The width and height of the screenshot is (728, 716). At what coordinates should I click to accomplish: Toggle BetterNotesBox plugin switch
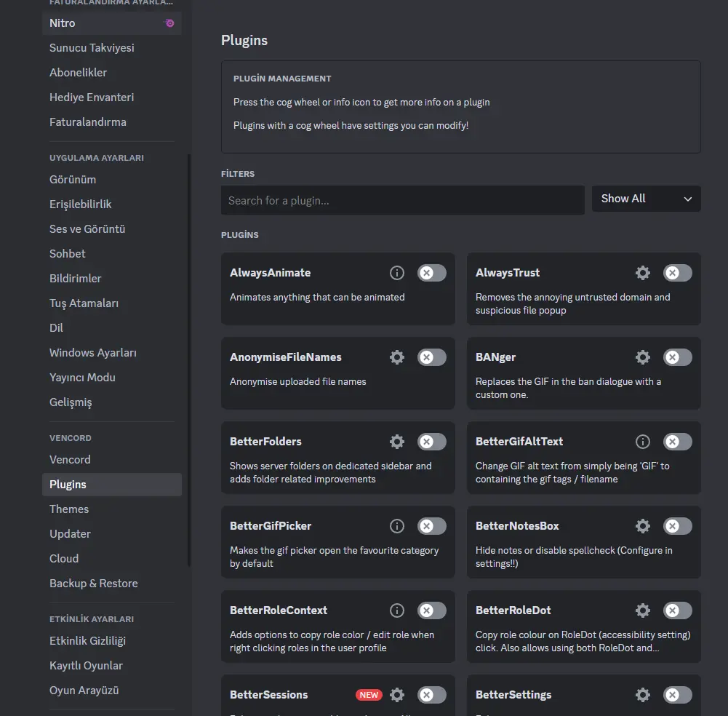coord(677,526)
